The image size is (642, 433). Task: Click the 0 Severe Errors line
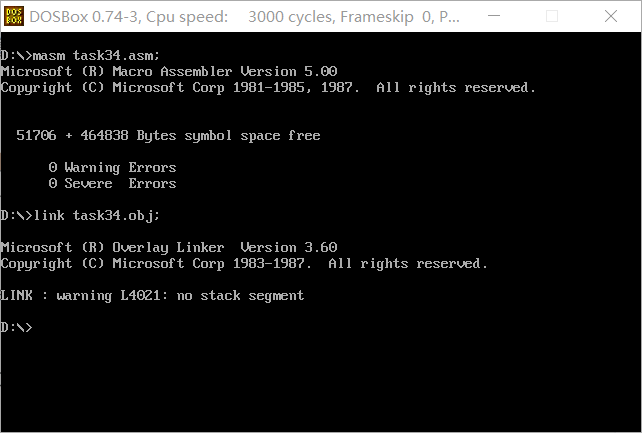112,183
